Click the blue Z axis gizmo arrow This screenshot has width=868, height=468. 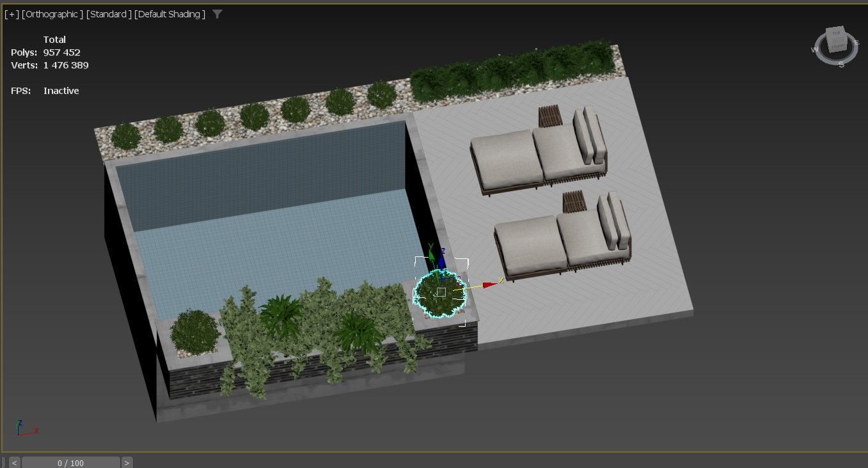(x=441, y=261)
